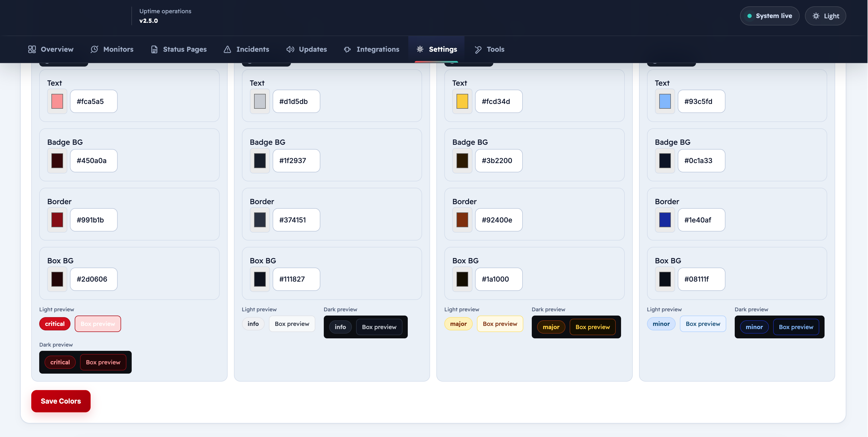This screenshot has width=868, height=437.
Task: Pick the #fcd34d Text color swatch
Action: [x=462, y=101]
